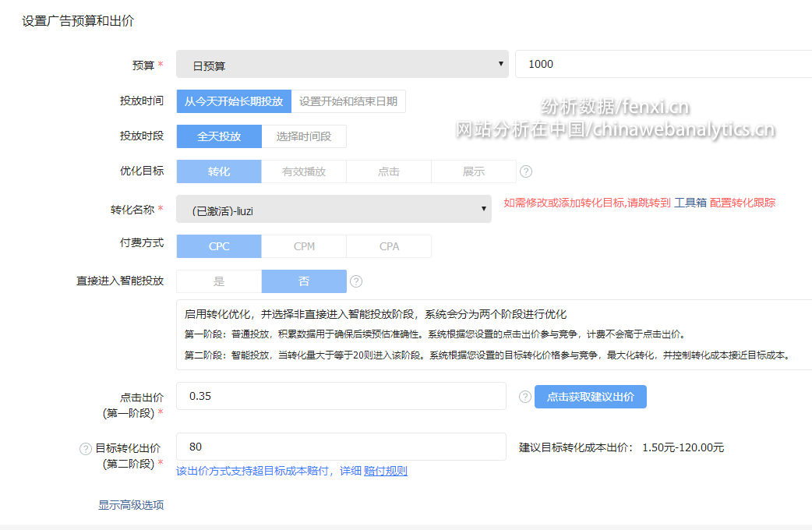Expand 显示高级选项 advanced options

click(131, 505)
